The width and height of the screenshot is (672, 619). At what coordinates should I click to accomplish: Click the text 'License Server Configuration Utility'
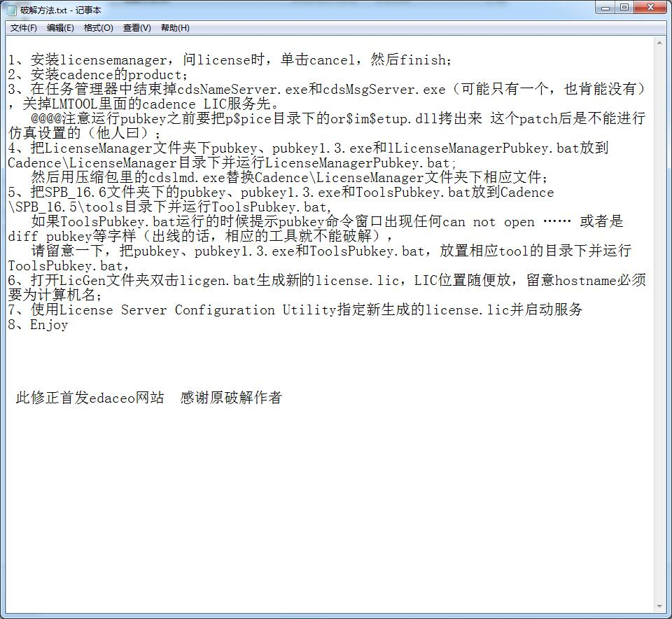click(x=197, y=309)
